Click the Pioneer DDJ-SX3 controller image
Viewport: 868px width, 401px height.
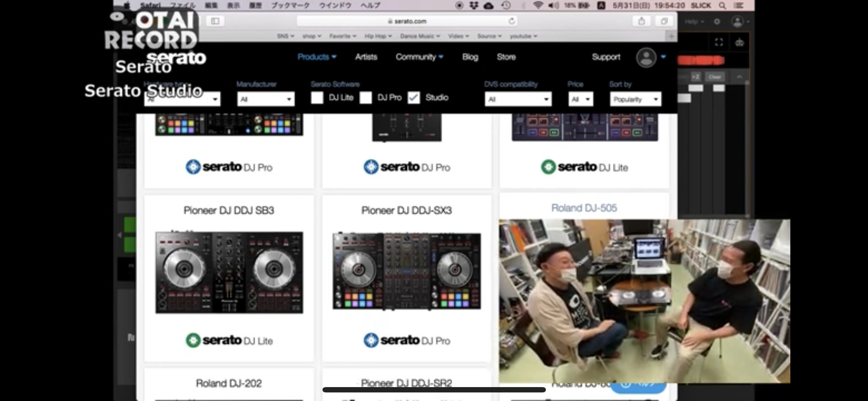[407, 271]
